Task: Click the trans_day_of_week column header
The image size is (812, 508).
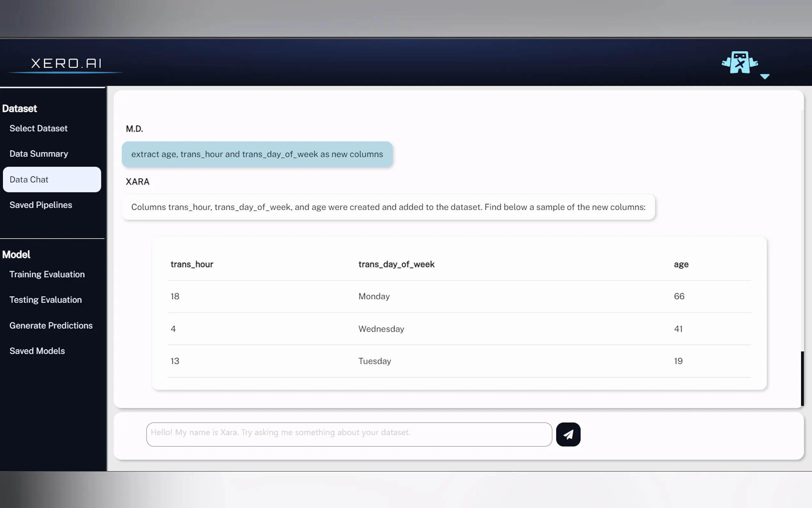Action: click(396, 264)
